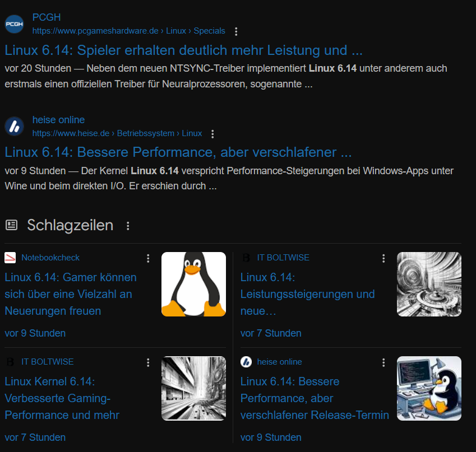Image resolution: width=476 pixels, height=452 pixels.
Task: Click 'vor 9 Stunden' on the heise online news card
Action: pos(271,437)
